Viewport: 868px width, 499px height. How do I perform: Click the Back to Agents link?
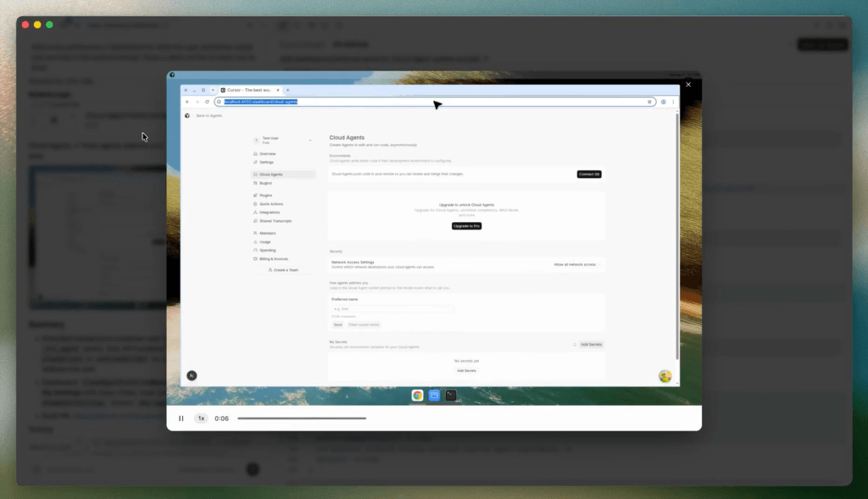coord(208,115)
